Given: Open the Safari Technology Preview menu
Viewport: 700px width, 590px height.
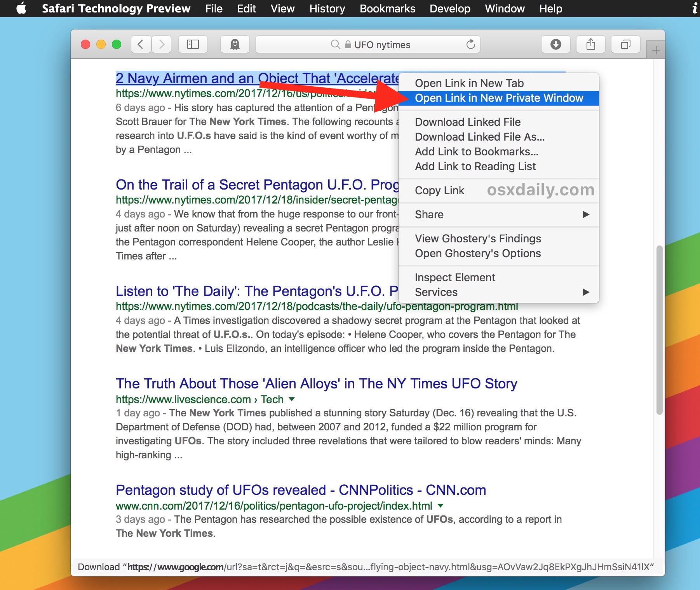Looking at the screenshot, I should click(x=116, y=8).
